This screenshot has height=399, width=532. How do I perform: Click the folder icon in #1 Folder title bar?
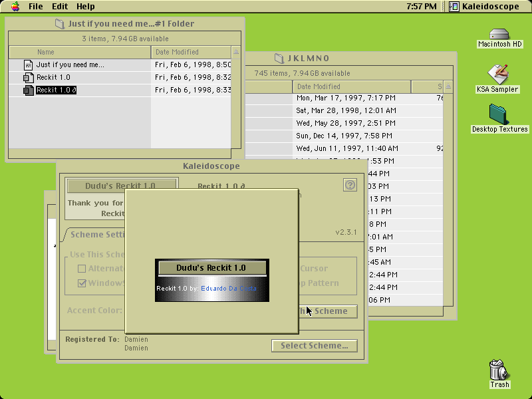pos(60,24)
